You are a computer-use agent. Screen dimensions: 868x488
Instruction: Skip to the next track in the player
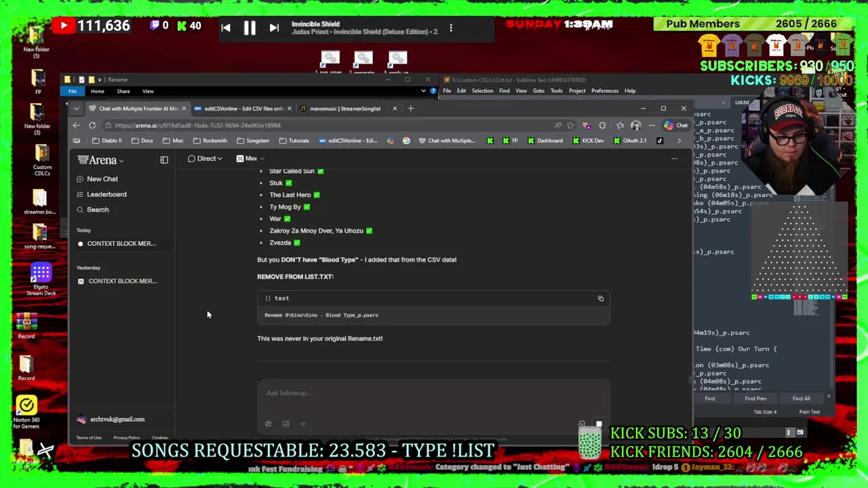click(x=274, y=28)
